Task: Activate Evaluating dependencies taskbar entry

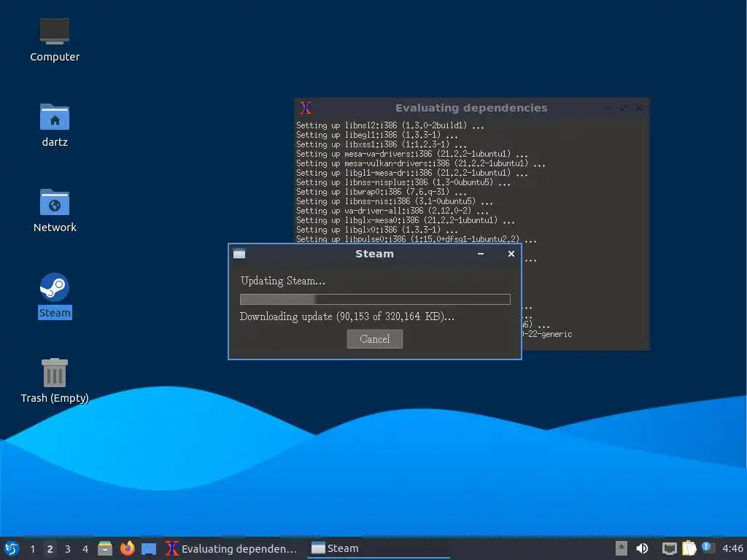Action: [x=231, y=548]
